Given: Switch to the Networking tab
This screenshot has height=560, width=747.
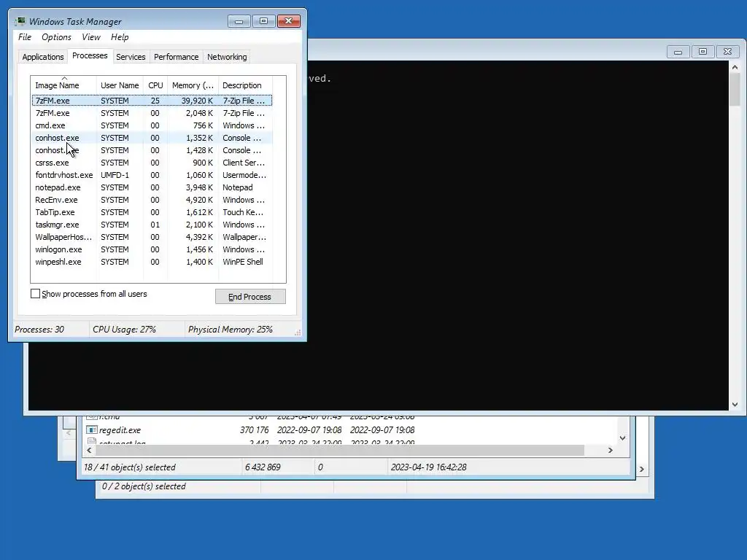Looking at the screenshot, I should point(227,57).
